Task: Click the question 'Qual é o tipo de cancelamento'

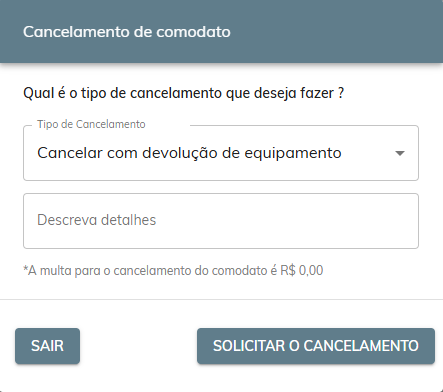Action: [x=183, y=93]
